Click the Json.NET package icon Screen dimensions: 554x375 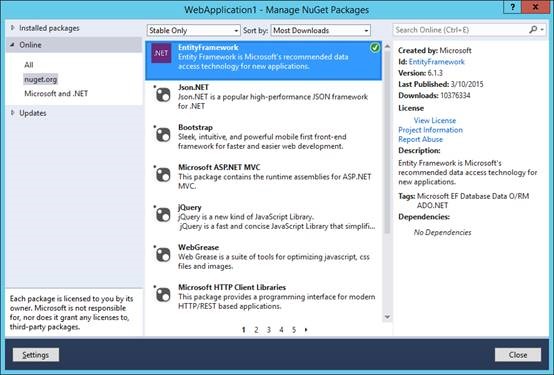point(163,95)
